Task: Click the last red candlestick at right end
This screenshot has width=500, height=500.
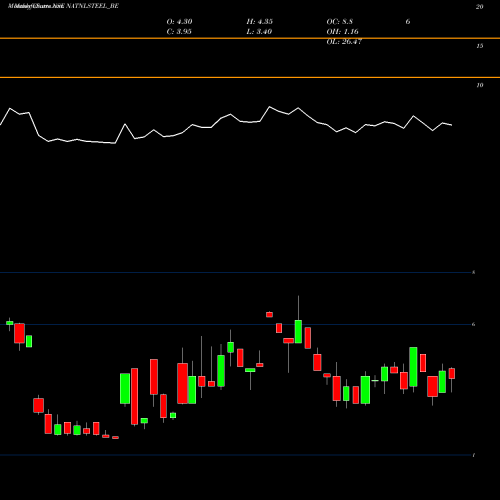Action: [452, 374]
